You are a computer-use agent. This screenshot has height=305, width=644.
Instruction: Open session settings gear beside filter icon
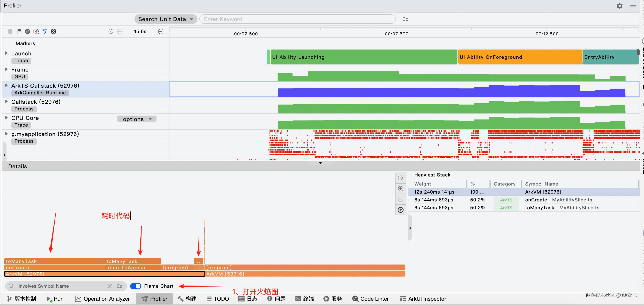(53, 31)
